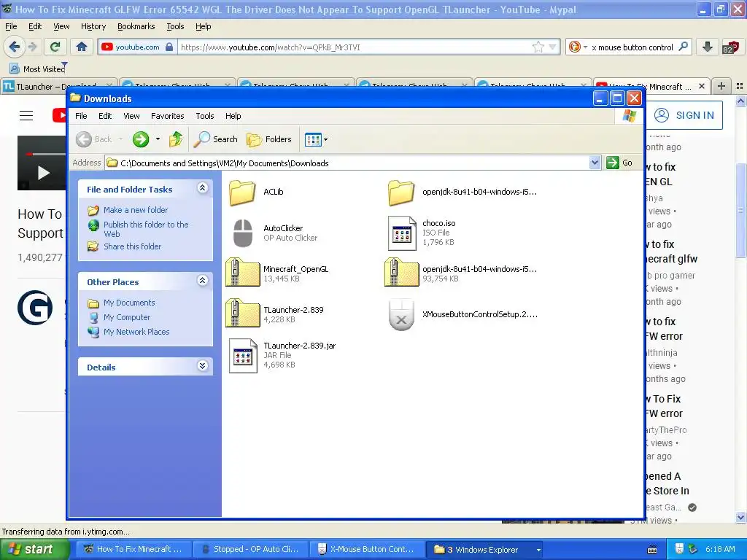Open the Explorer File menu
The height and width of the screenshot is (560, 747).
(x=81, y=116)
